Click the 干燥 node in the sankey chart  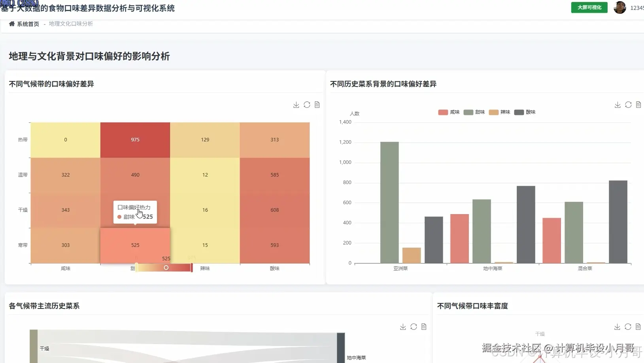pos(34,346)
